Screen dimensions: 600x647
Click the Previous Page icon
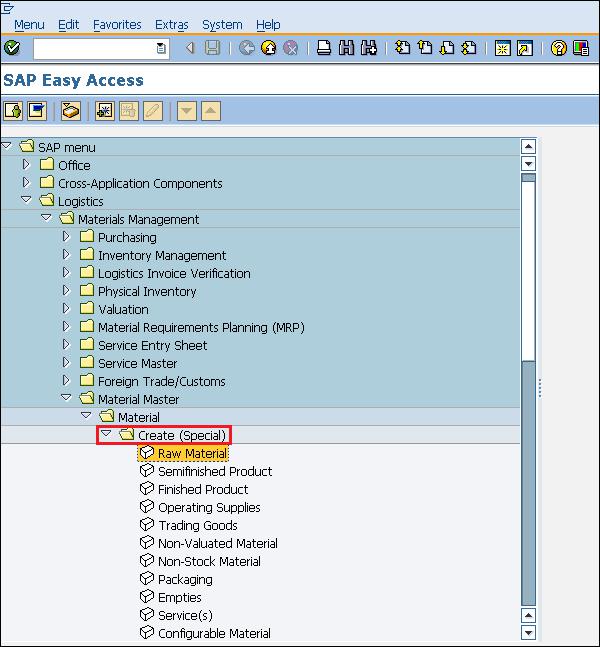click(x=425, y=48)
